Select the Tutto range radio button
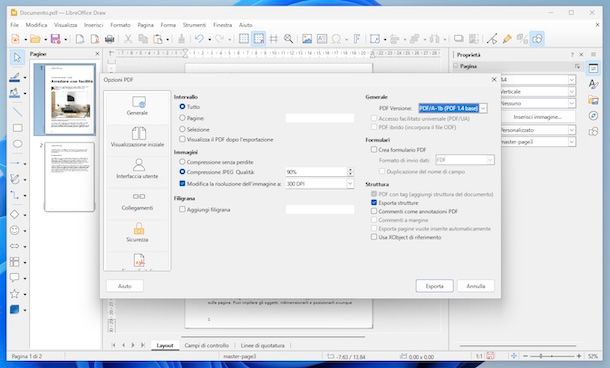Image resolution: width=610 pixels, height=368 pixels. pyautogui.click(x=182, y=106)
